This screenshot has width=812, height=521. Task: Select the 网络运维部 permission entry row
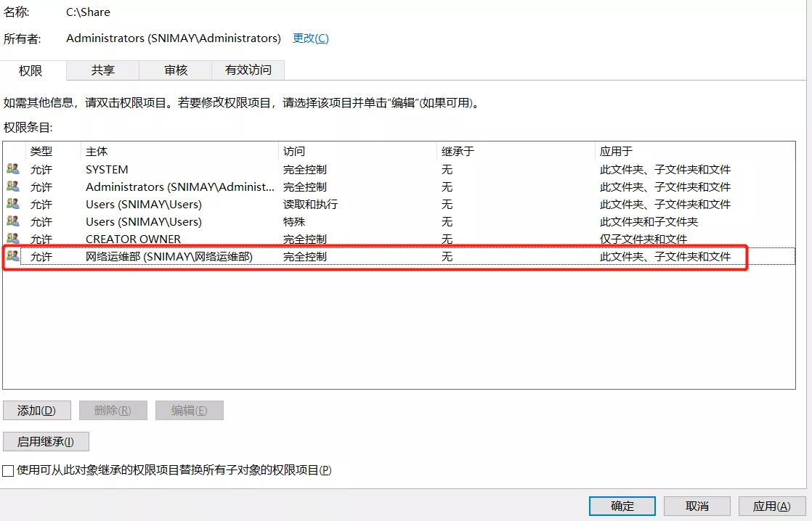click(x=363, y=257)
